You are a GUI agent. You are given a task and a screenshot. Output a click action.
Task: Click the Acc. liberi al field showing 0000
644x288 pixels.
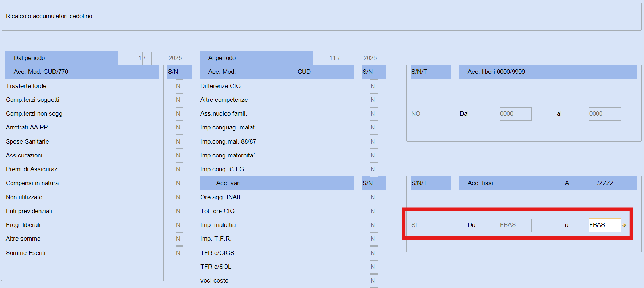[605, 114]
